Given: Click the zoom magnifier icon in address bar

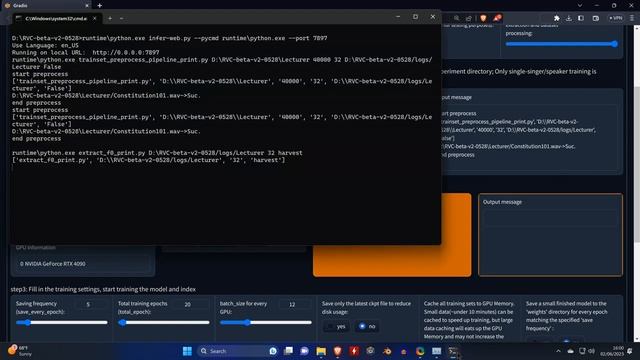Looking at the screenshot, I should [456, 18].
